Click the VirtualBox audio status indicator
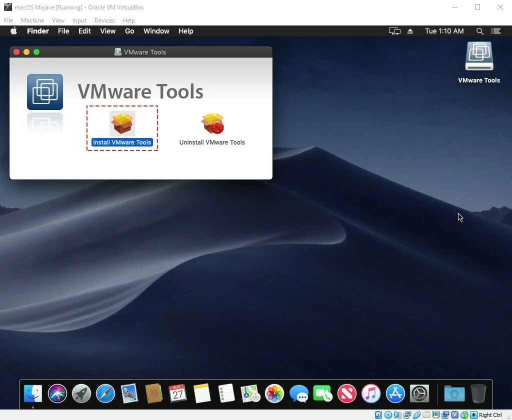Image resolution: width=512 pixels, height=420 pixels. coord(397,415)
